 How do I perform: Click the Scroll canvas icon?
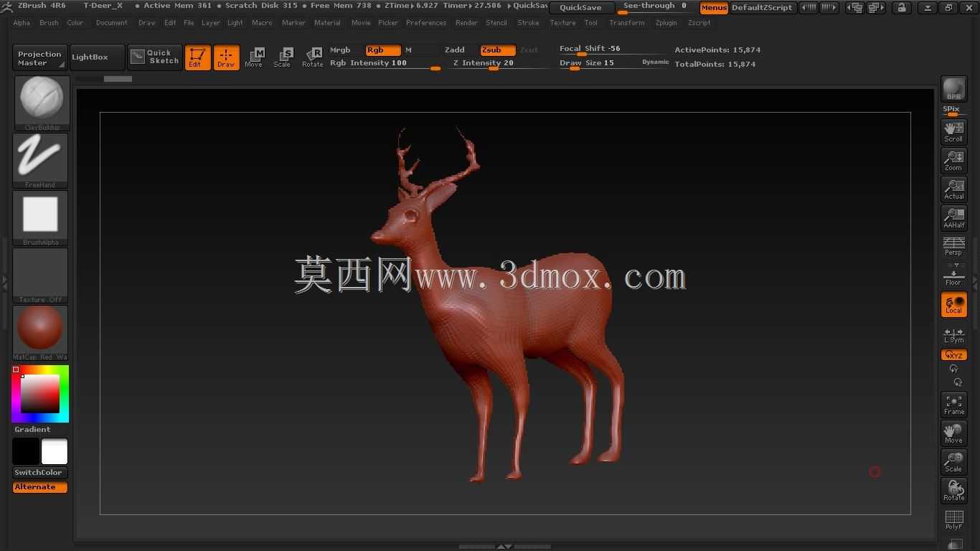coord(953,132)
